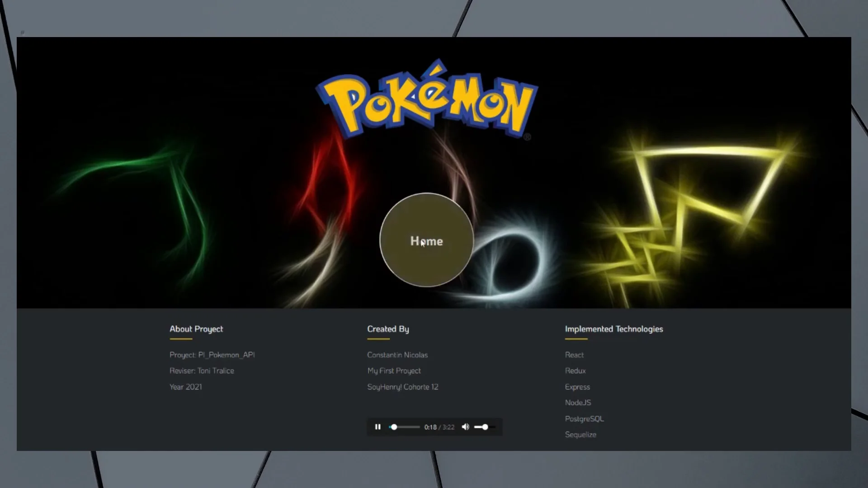Open the React technology link

[x=574, y=355]
